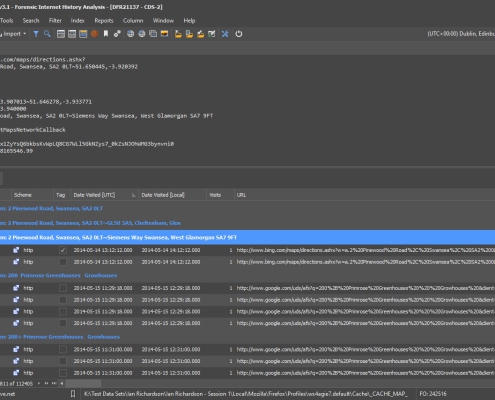
Task: Tick the Tag box on the first 11:31:00 row
Action: (x=63, y=349)
